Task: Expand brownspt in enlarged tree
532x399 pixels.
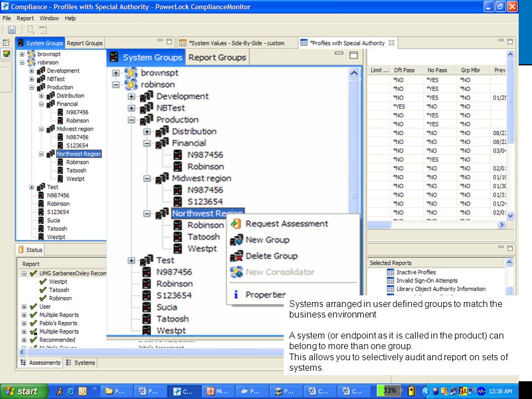Action: coord(116,73)
